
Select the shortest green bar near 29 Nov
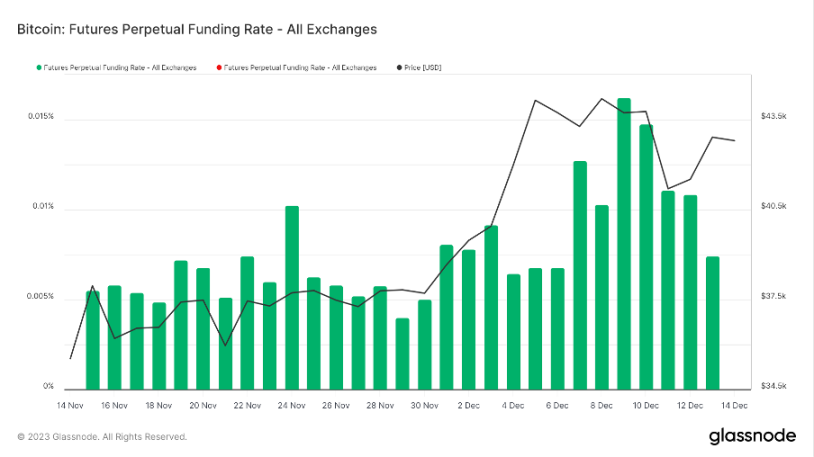pos(402,353)
